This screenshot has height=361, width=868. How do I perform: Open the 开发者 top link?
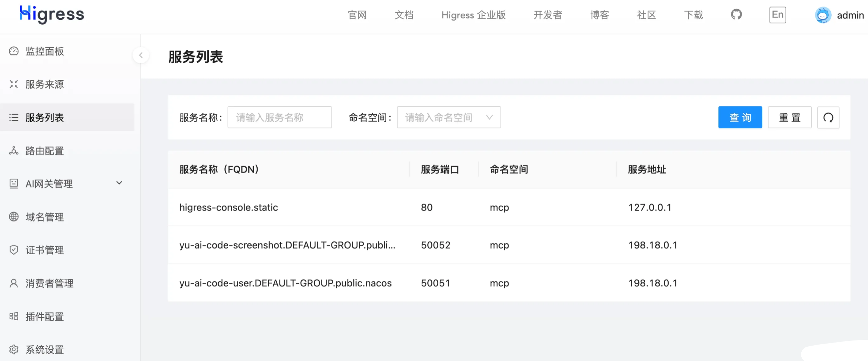(x=548, y=15)
